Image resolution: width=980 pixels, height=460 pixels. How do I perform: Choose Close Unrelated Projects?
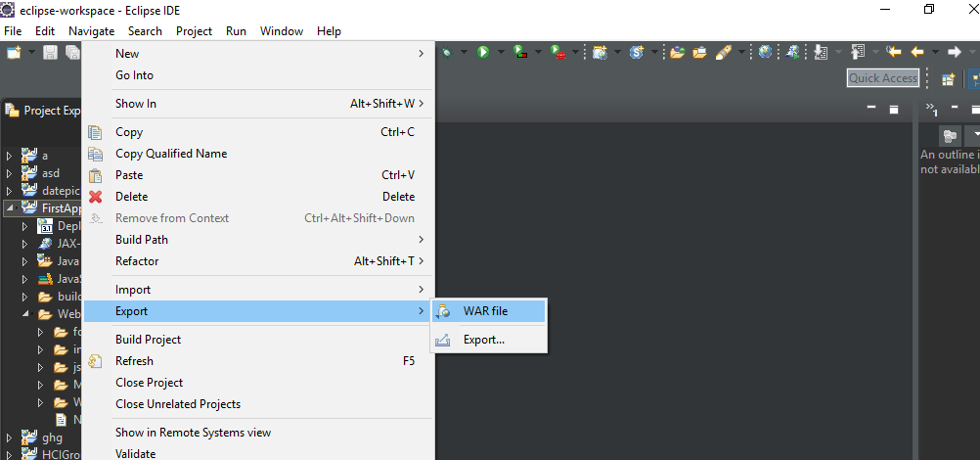click(258, 403)
